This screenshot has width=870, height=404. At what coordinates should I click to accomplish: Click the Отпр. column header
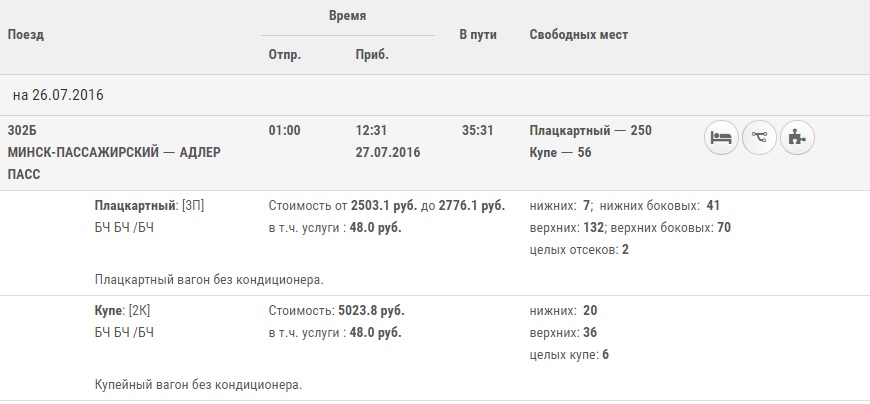(x=285, y=55)
